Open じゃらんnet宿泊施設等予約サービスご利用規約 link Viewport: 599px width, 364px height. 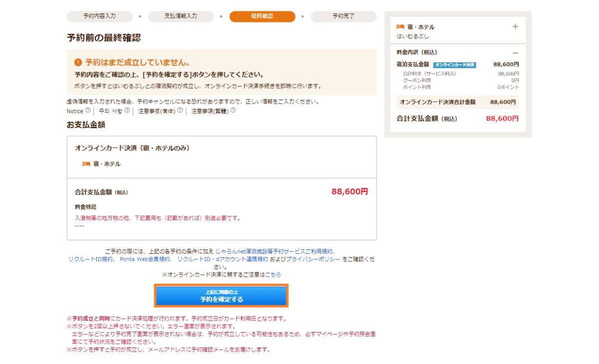[275, 252]
